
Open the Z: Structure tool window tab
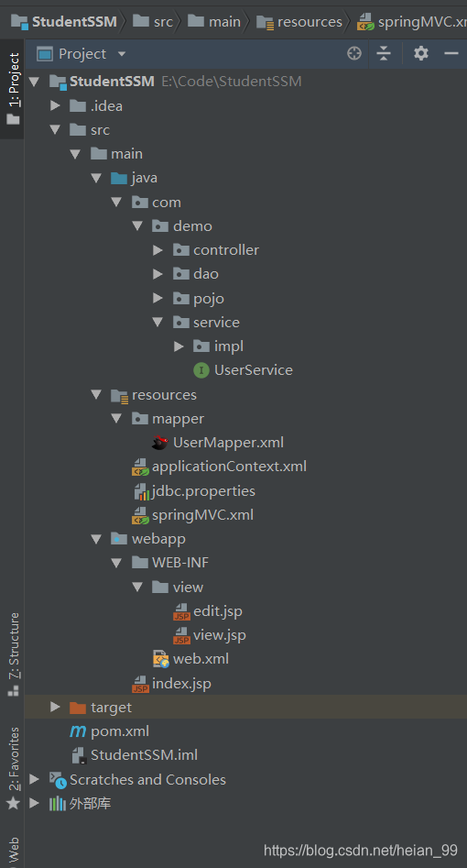(14, 654)
